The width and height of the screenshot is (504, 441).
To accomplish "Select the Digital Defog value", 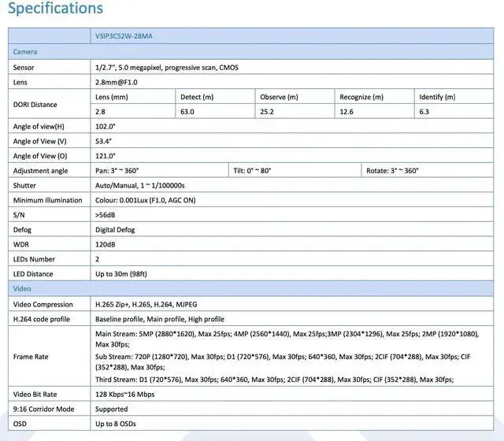I will 115,229.
